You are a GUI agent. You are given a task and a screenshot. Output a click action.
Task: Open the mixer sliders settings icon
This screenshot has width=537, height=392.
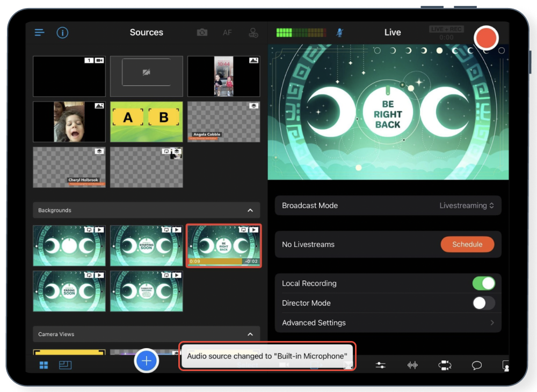380,365
